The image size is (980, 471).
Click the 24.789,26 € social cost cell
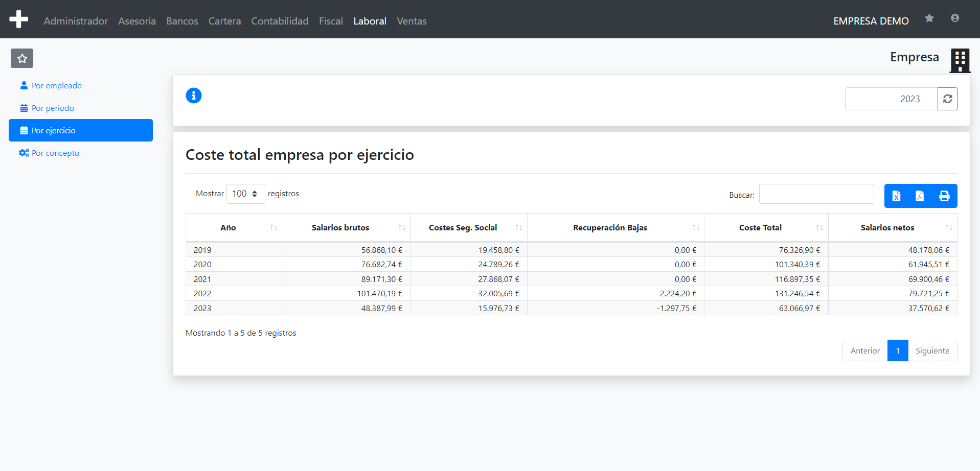(x=469, y=264)
